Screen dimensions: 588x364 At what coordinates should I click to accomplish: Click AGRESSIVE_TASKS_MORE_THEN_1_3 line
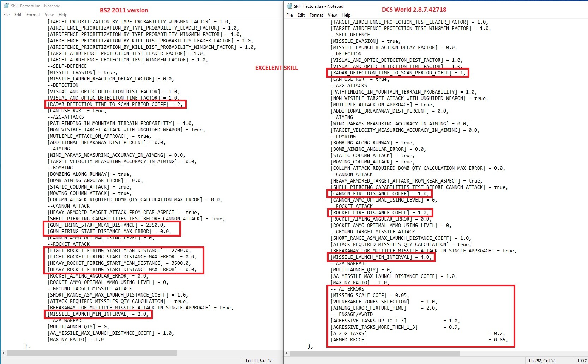(395, 327)
